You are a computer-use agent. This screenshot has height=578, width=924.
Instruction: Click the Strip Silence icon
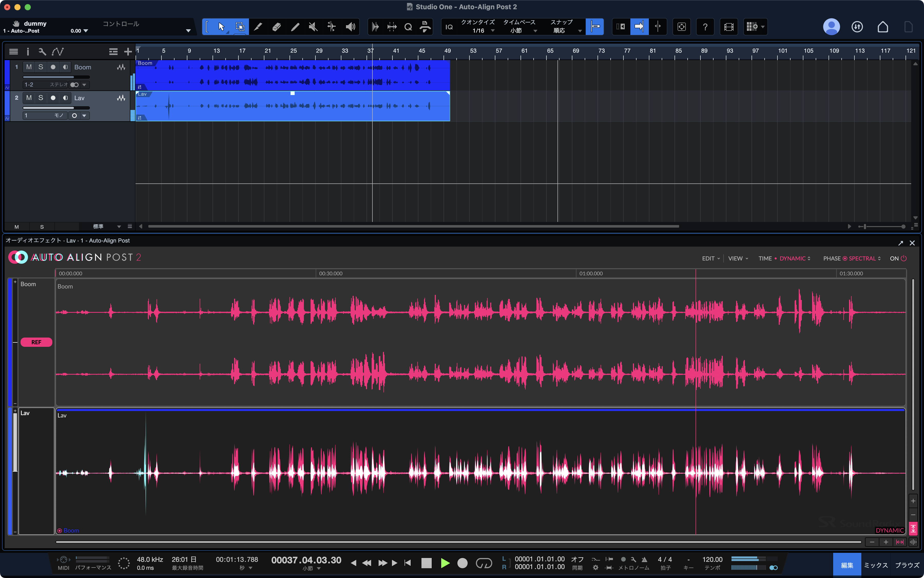(x=392, y=27)
